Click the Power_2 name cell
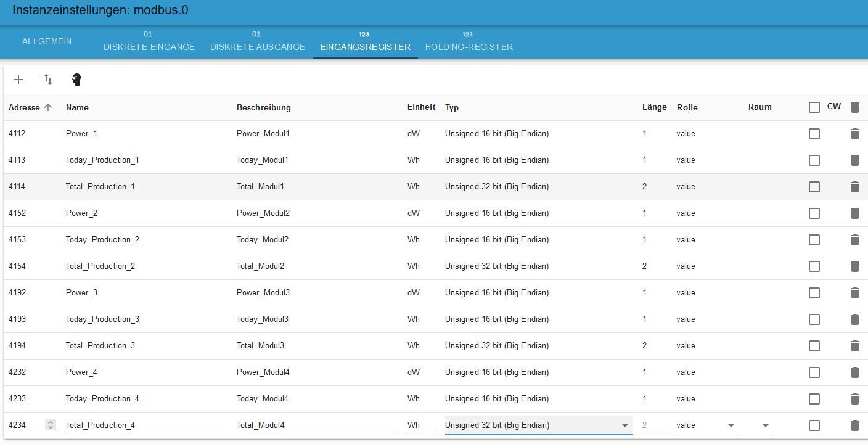The width and height of the screenshot is (868, 444). [x=81, y=213]
